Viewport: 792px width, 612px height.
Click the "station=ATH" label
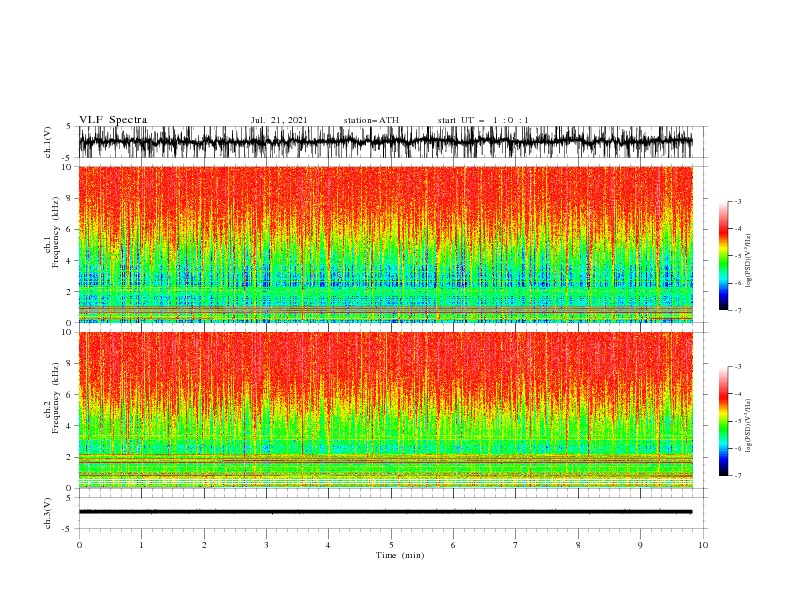[x=371, y=120]
